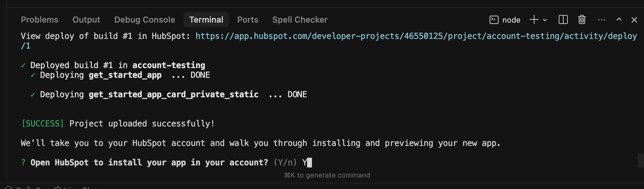This screenshot has height=189, width=644.
Task: Click the Terminal tab
Action: click(206, 20)
